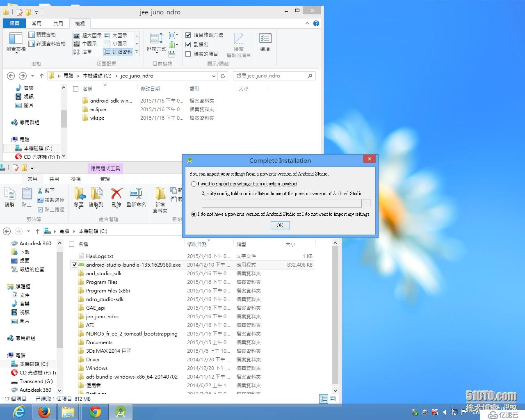Switch to Share tab in top Explorer

pyautogui.click(x=58, y=23)
